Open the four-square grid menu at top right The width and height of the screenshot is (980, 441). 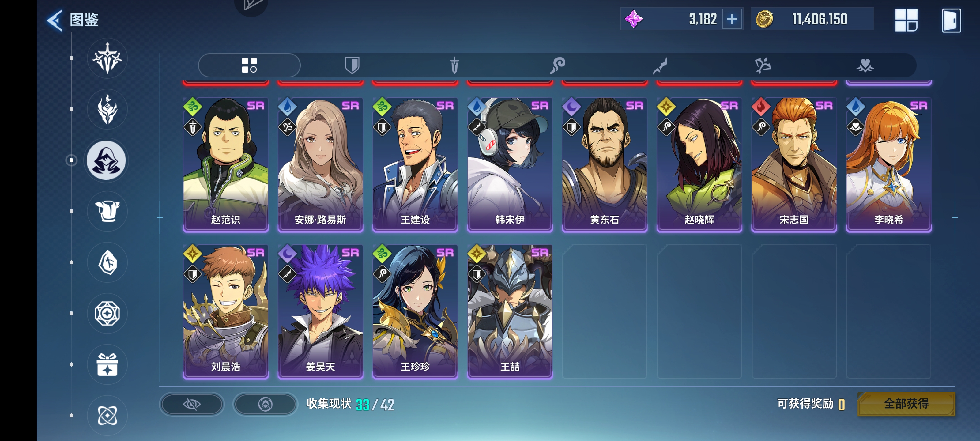[x=906, y=20]
